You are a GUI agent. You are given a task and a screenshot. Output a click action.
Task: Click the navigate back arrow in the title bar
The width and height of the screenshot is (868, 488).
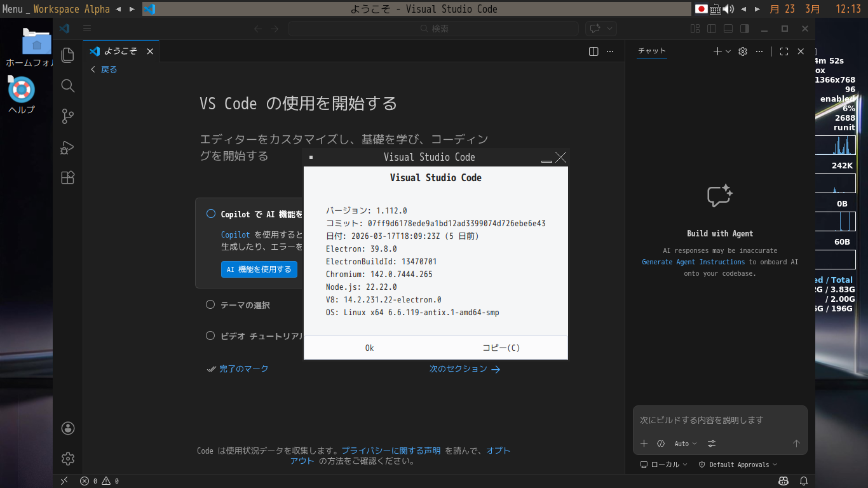coord(258,29)
